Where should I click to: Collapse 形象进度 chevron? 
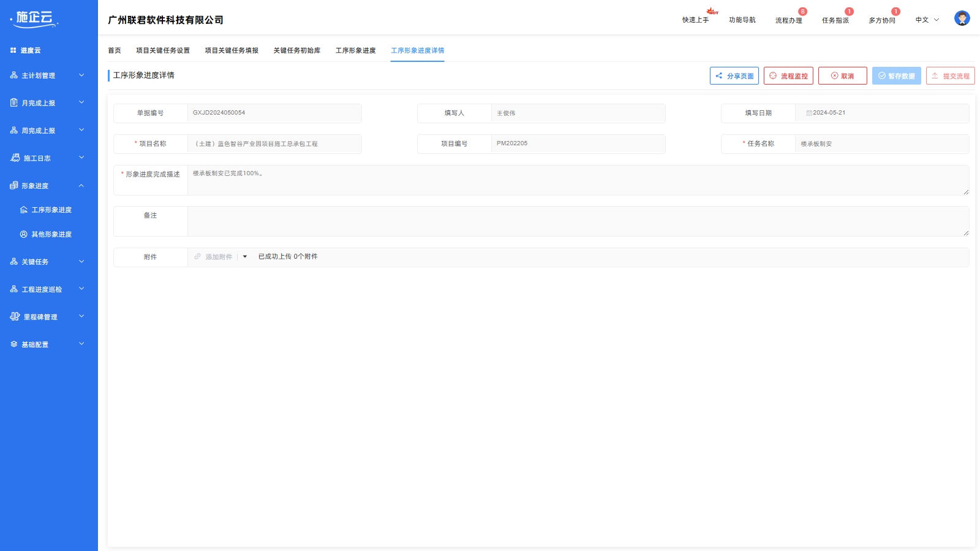(x=81, y=185)
